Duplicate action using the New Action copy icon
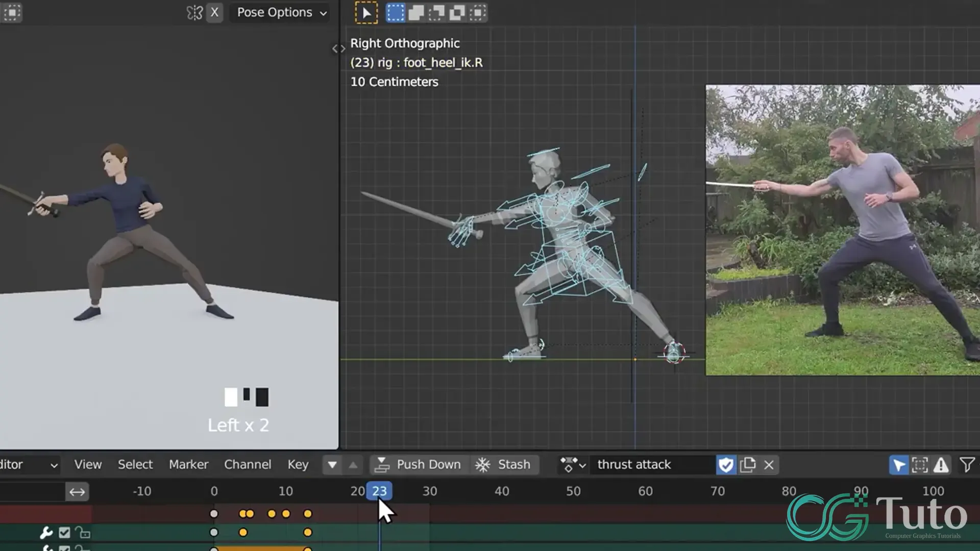The height and width of the screenshot is (551, 980). tap(748, 465)
